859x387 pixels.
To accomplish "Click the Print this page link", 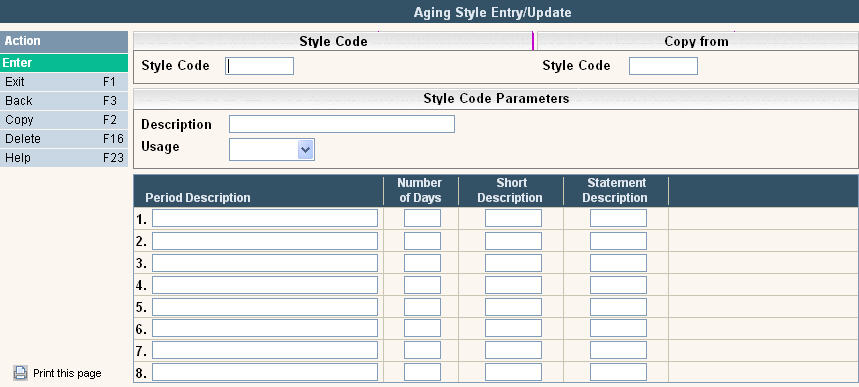I will [67, 373].
